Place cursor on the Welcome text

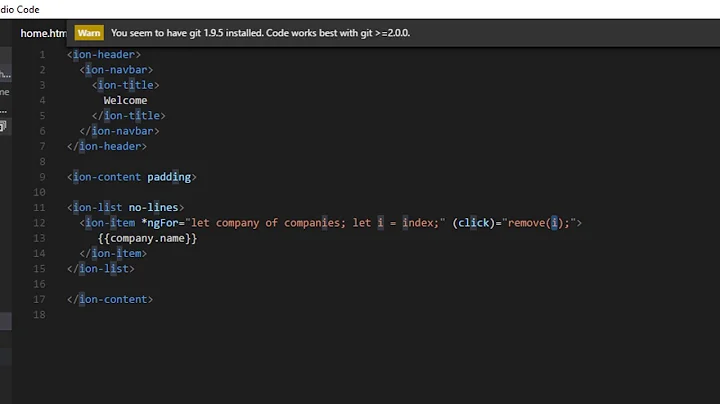point(125,100)
